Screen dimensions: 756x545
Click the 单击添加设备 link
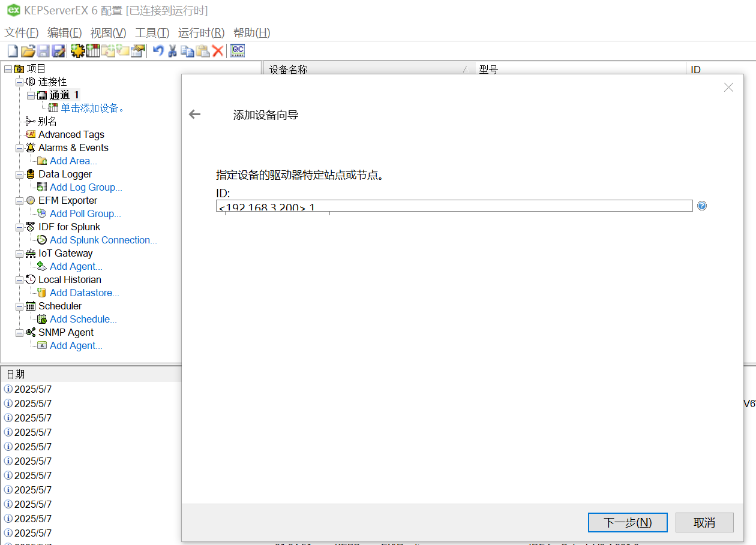pyautogui.click(x=93, y=109)
